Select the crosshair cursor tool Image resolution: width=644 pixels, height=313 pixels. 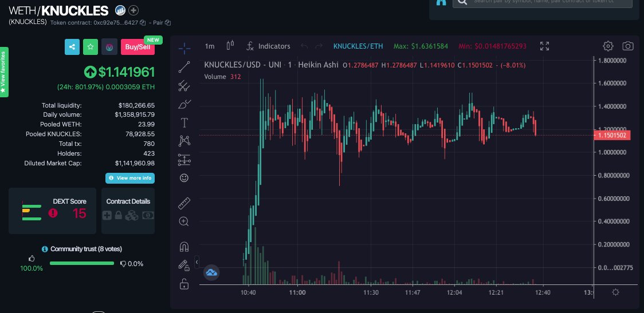(184, 49)
